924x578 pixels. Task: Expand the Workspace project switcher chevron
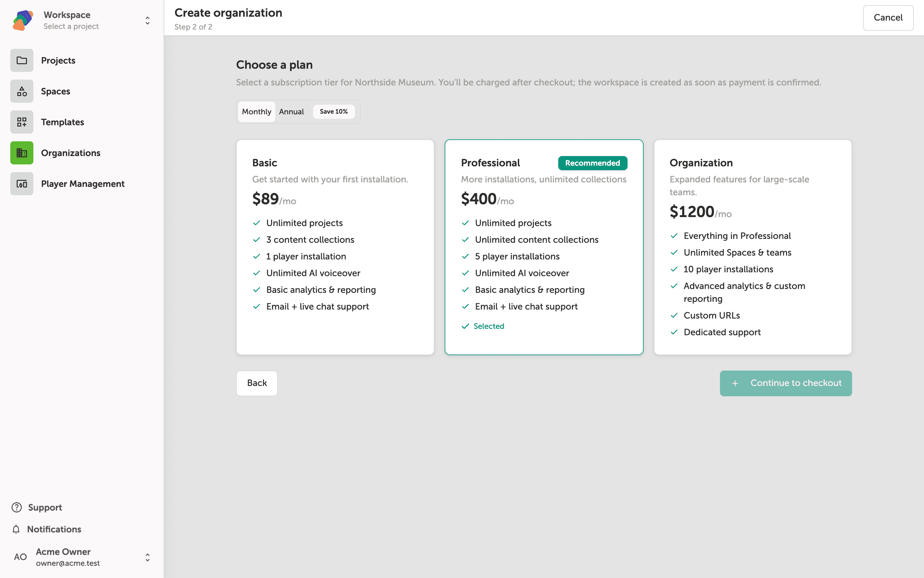tap(147, 20)
